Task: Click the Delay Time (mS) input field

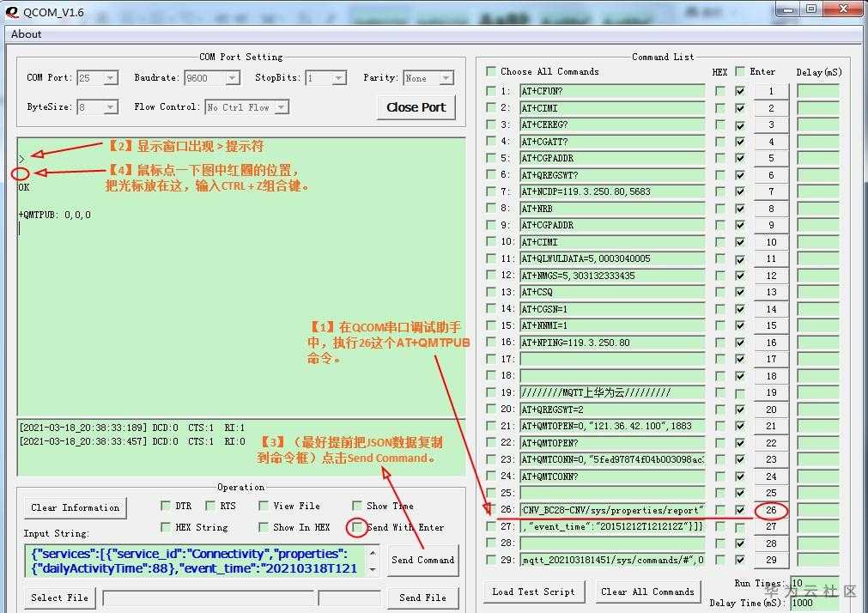Action: tap(815, 603)
